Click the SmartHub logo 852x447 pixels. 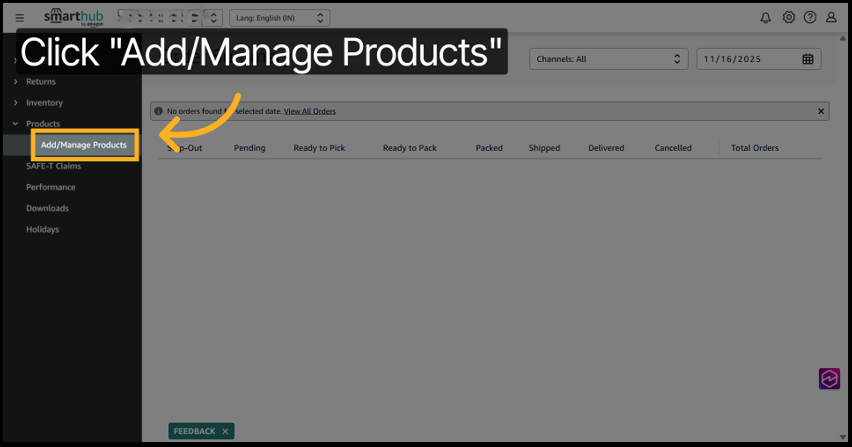pos(73,17)
